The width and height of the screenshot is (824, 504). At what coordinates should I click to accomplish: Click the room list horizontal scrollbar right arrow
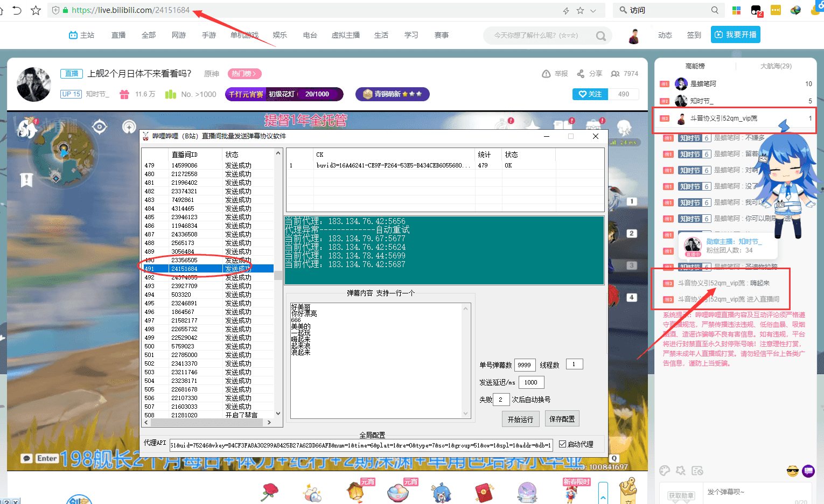coord(269,423)
